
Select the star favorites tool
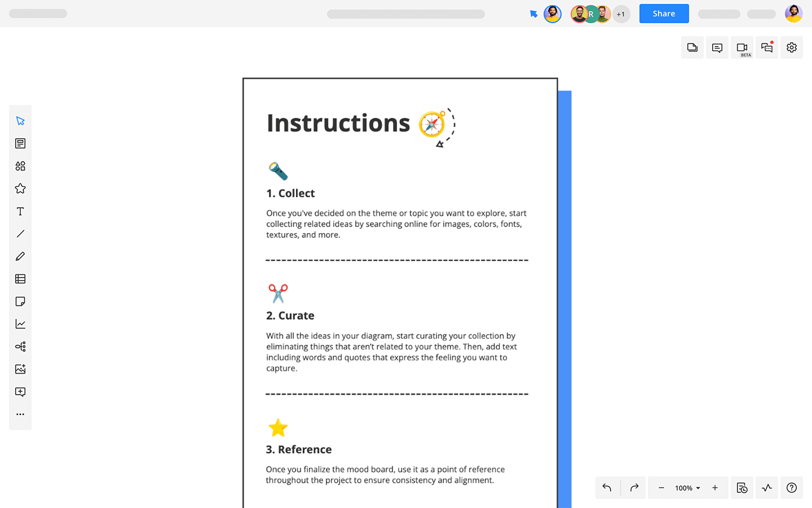(x=20, y=189)
